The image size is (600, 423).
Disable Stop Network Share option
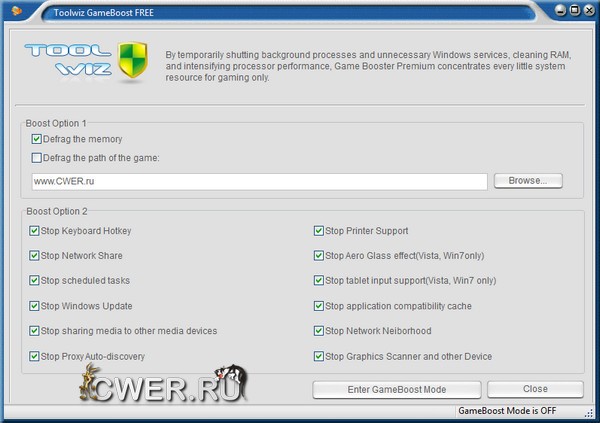[36, 256]
